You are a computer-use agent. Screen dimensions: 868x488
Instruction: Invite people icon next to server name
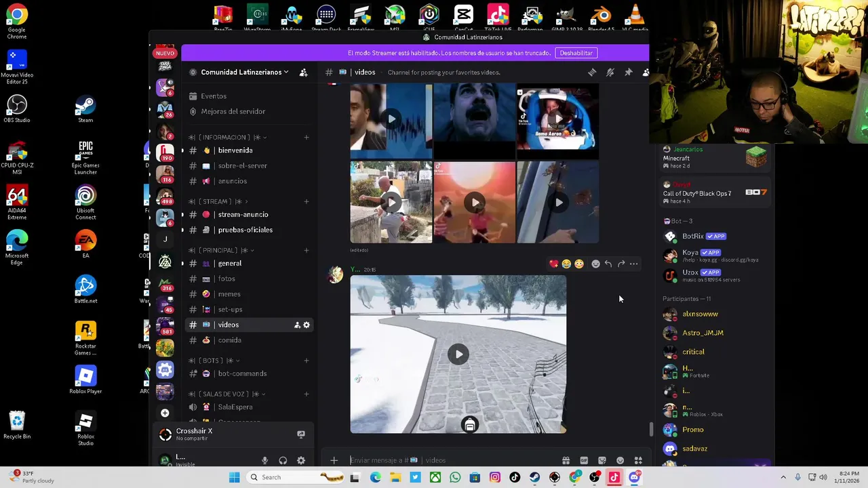[x=303, y=73]
